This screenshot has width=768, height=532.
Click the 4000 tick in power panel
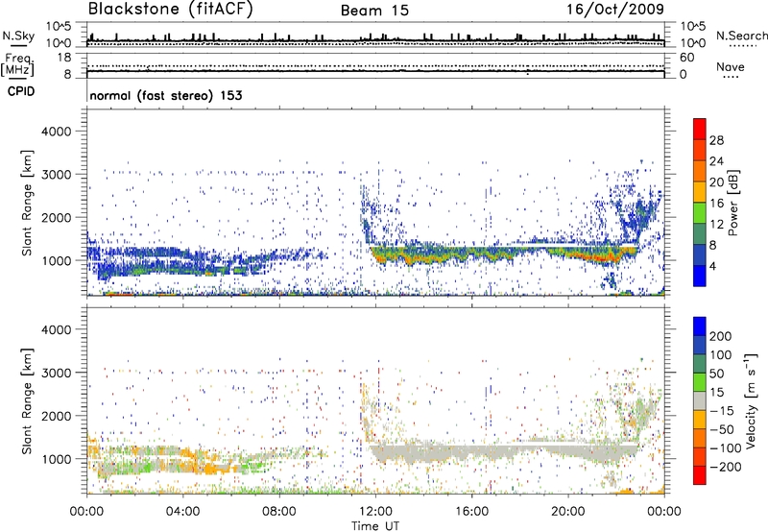point(56,132)
